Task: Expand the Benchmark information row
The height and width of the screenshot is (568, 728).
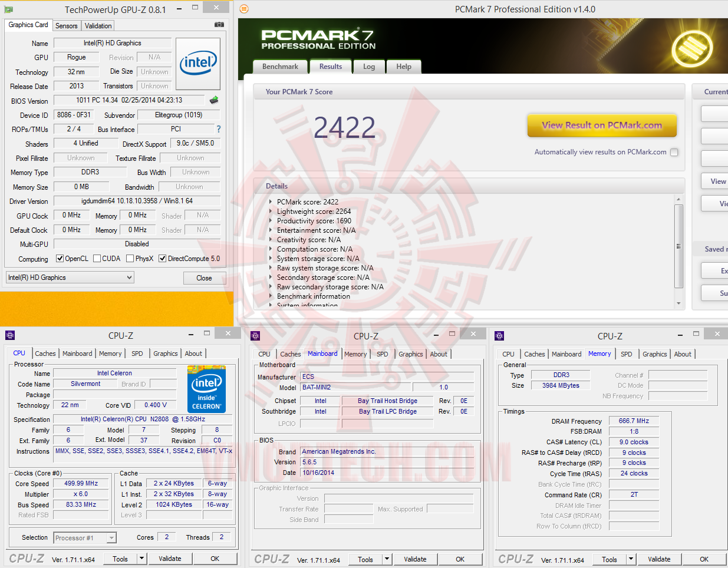Action: (x=271, y=296)
